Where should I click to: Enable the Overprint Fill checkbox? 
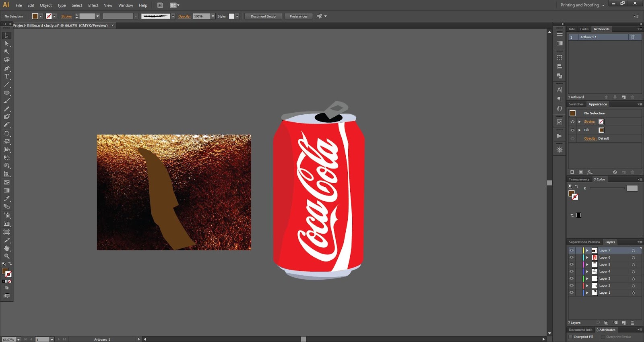click(x=571, y=337)
